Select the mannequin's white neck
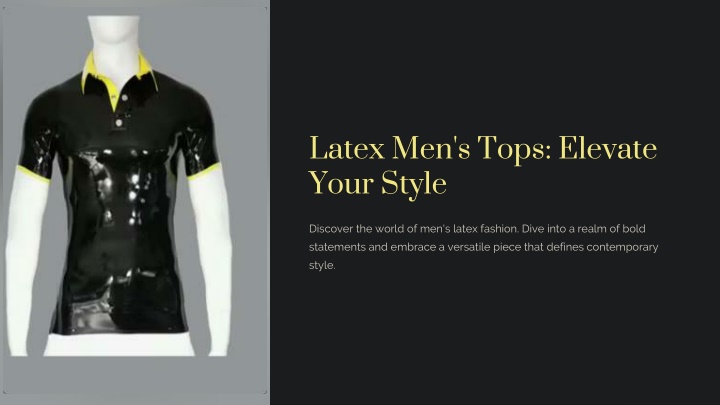The width and height of the screenshot is (720, 405). tap(114, 46)
